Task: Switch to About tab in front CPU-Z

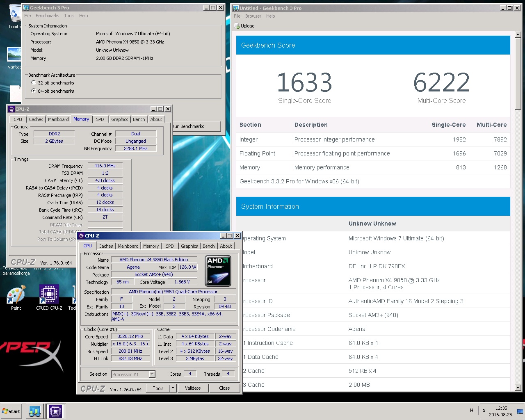Action: [x=226, y=246]
